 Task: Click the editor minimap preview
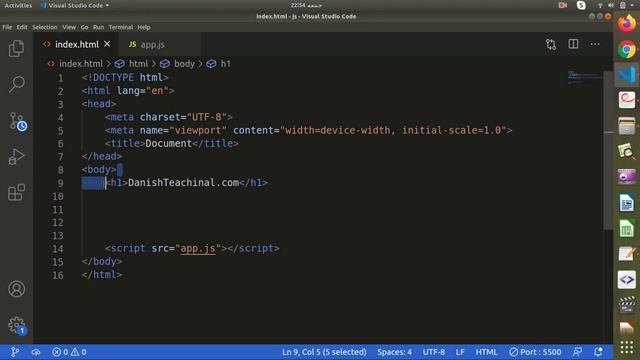584,77
